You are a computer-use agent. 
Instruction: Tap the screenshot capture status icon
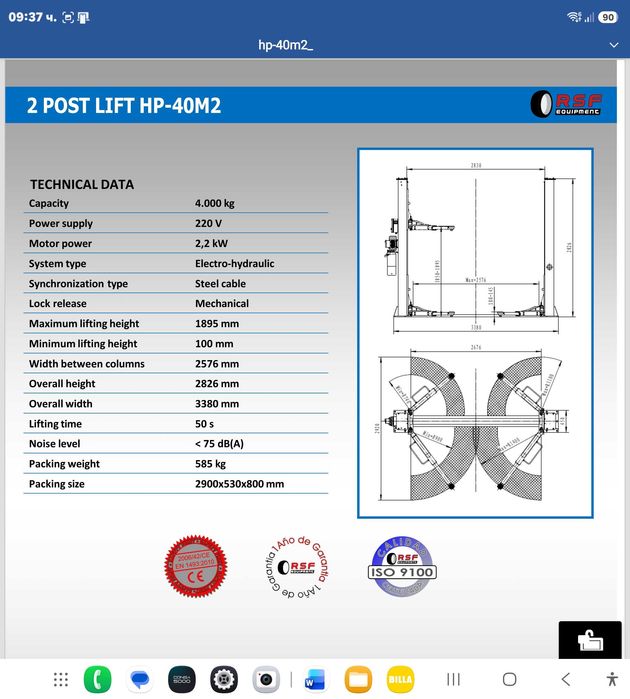(68, 18)
